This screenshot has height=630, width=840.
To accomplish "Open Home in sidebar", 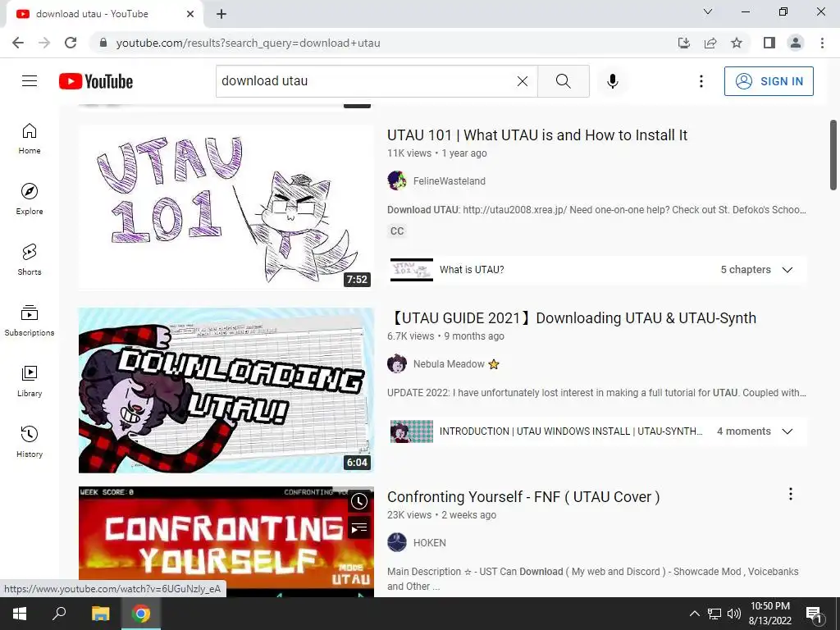I will (x=30, y=138).
